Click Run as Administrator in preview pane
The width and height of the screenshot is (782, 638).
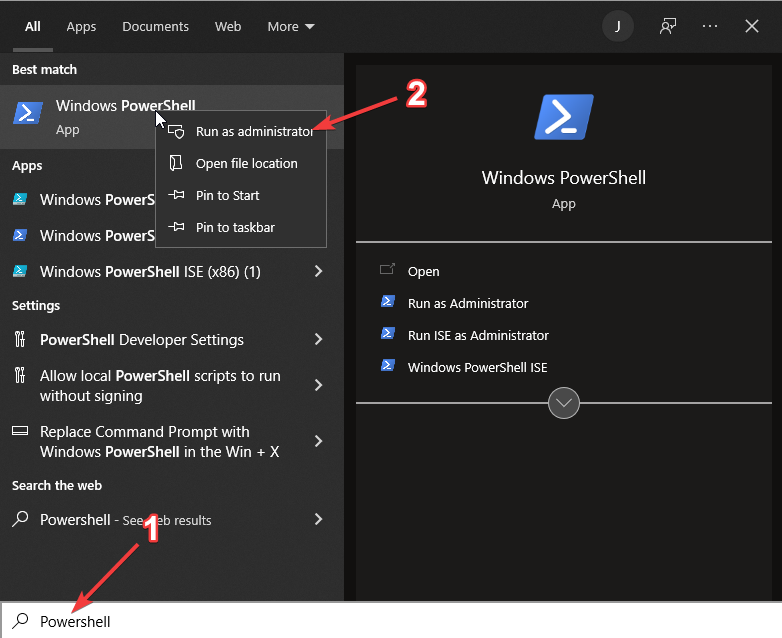pos(468,303)
